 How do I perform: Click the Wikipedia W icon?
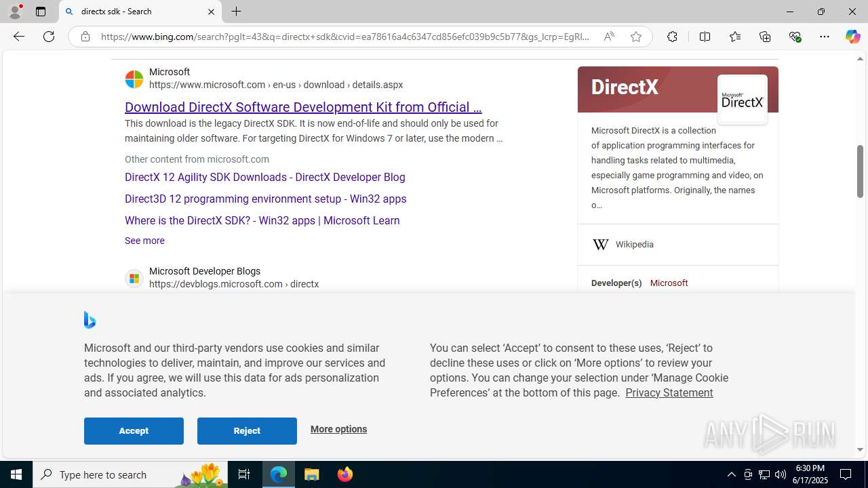[x=600, y=245]
